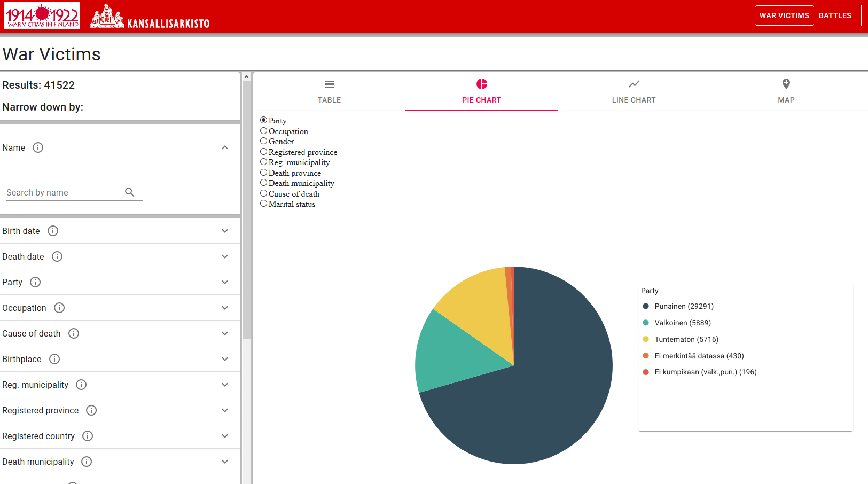Click the info icon beside Cause of death

[74, 333]
